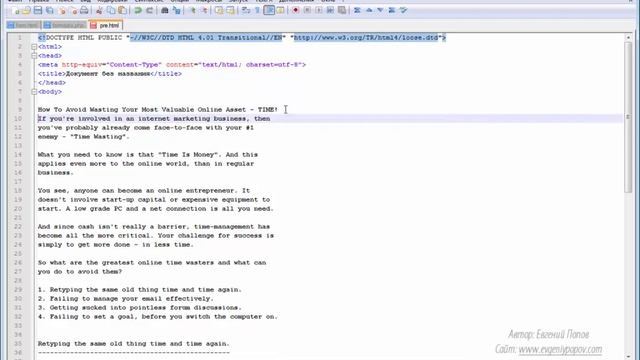
Task: Toggle the highlighted indent guide button
Action: [x=269, y=10]
